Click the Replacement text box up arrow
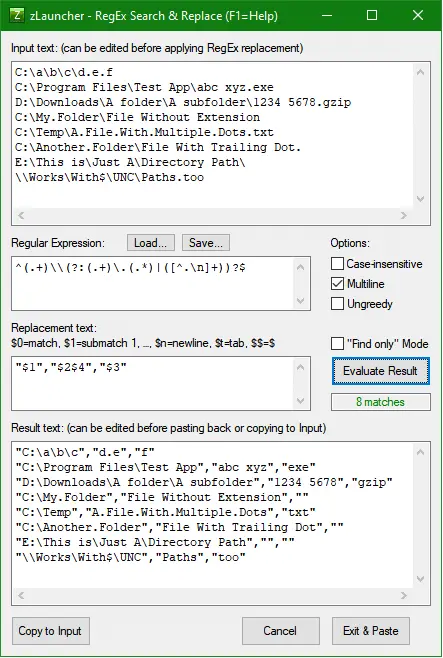The height and width of the screenshot is (658, 443). (x=300, y=368)
